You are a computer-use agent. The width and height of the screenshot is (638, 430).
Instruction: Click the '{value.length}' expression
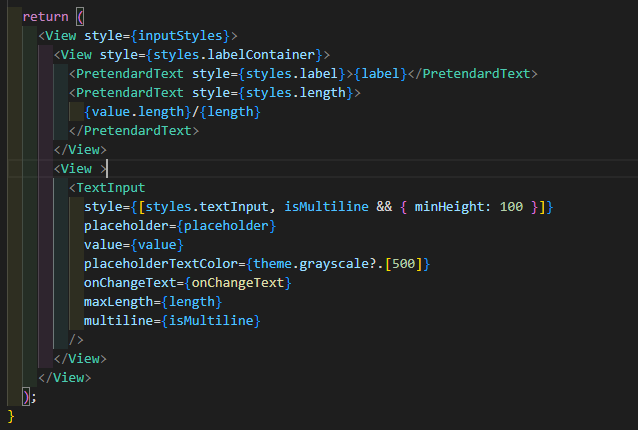click(138, 112)
